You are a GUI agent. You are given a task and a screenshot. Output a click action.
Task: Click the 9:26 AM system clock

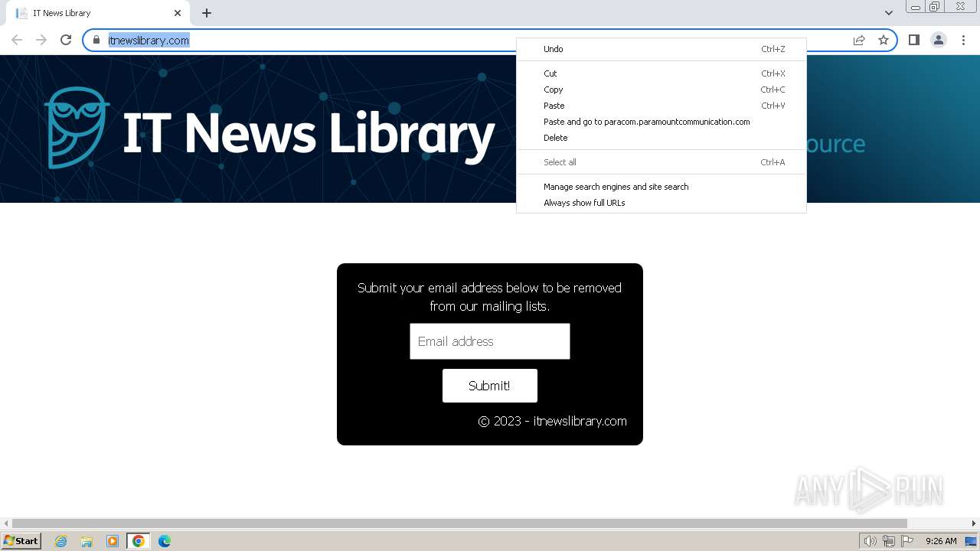click(x=941, y=541)
